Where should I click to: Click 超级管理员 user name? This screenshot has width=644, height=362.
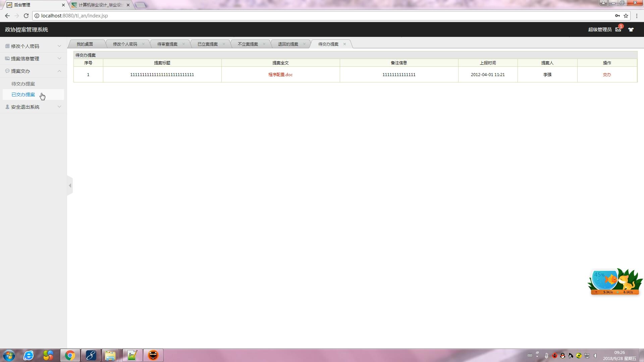click(600, 29)
